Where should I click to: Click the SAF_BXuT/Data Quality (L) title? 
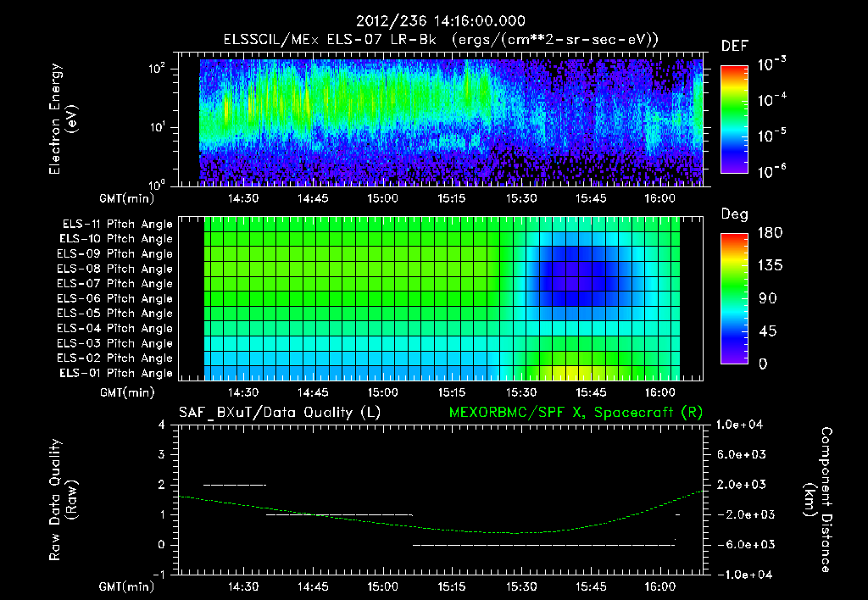[280, 413]
